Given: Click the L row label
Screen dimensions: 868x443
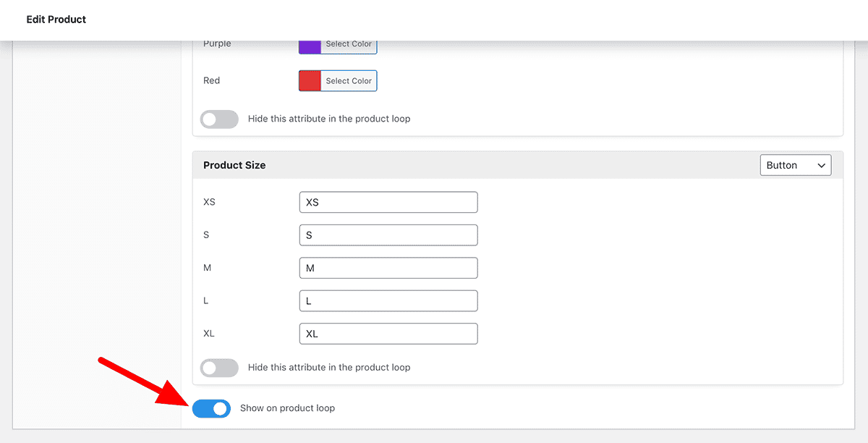Looking at the screenshot, I should (x=206, y=300).
